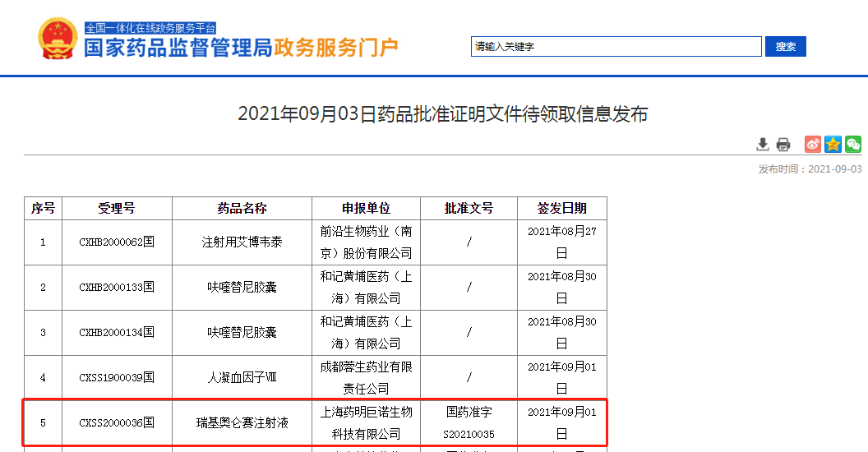Screen dimensions: 868x452
Task: Open 国家药品监督管理局政务服务门户 header title
Action: pyautogui.click(x=241, y=48)
